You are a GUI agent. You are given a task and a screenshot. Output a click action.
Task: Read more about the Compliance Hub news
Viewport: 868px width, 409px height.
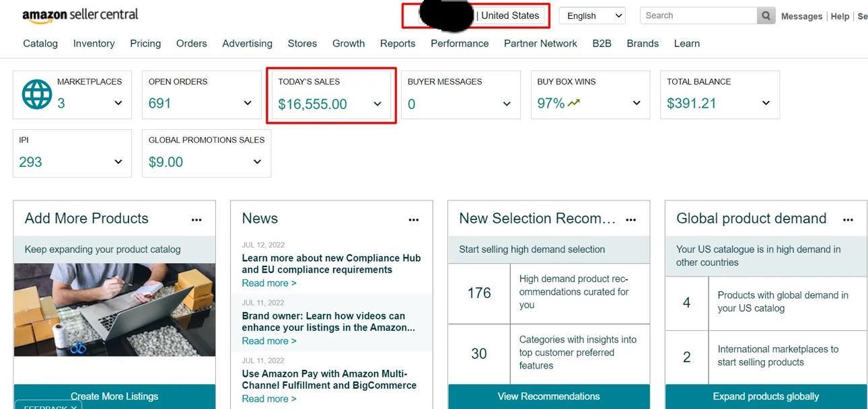[269, 283]
